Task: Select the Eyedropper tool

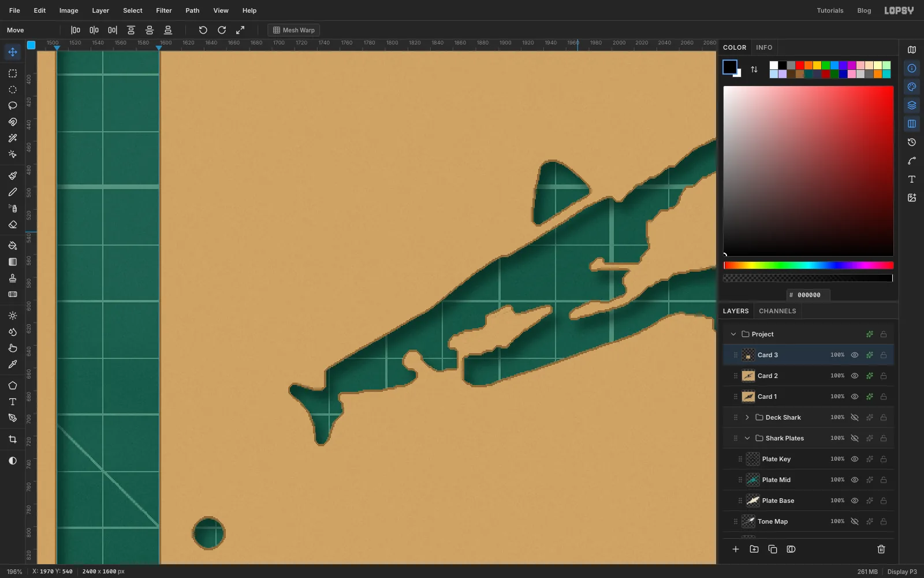Action: tap(13, 364)
